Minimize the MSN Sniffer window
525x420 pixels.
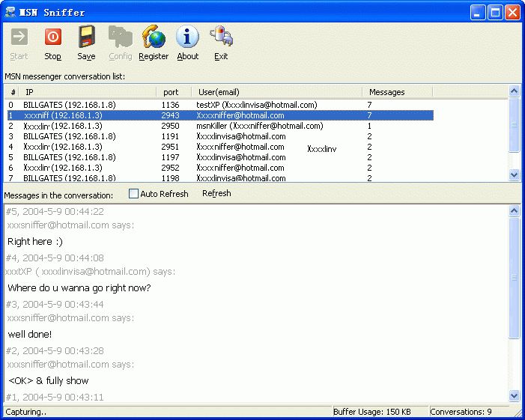[x=478, y=13]
